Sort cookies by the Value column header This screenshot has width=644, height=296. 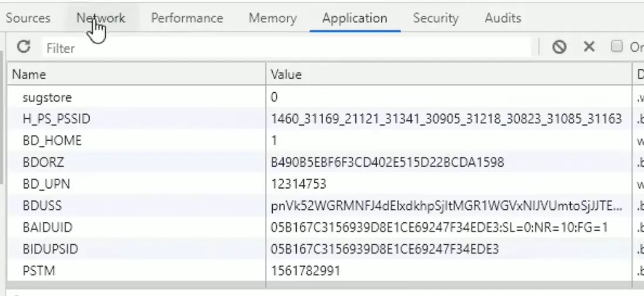coord(449,75)
